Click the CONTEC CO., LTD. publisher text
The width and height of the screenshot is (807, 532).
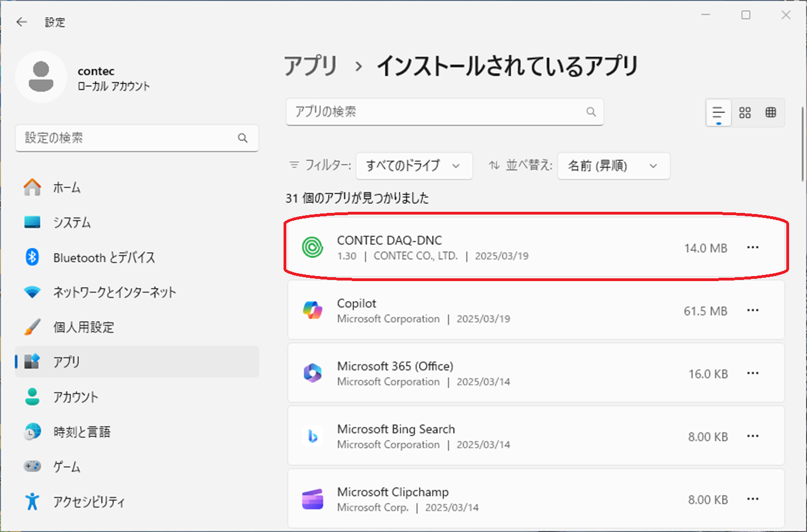416,256
